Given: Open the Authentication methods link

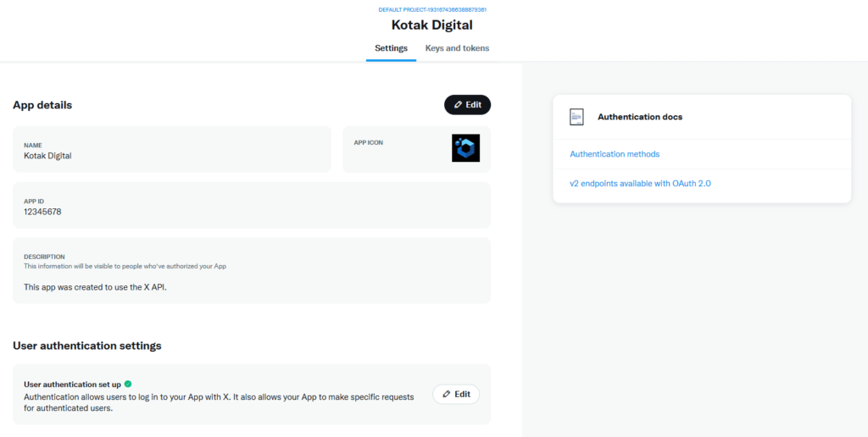Looking at the screenshot, I should (615, 154).
